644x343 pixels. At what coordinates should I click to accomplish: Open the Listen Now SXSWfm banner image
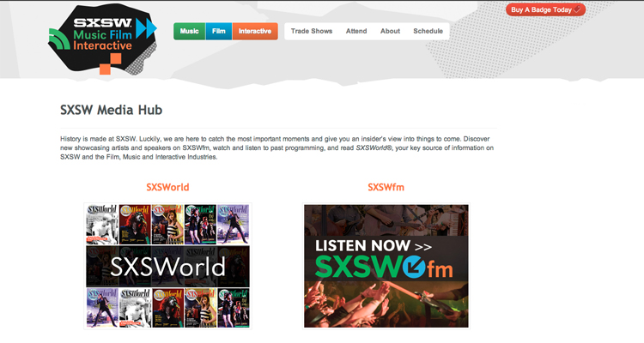[386, 266]
